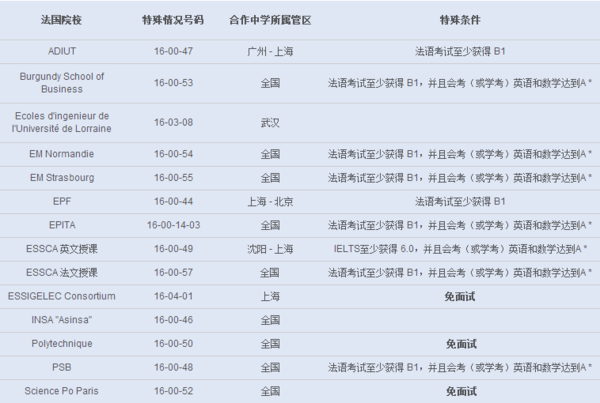Screen dimensions: 600x403
Task: Select the EM Strasbourg cell
Action: pyautogui.click(x=62, y=178)
